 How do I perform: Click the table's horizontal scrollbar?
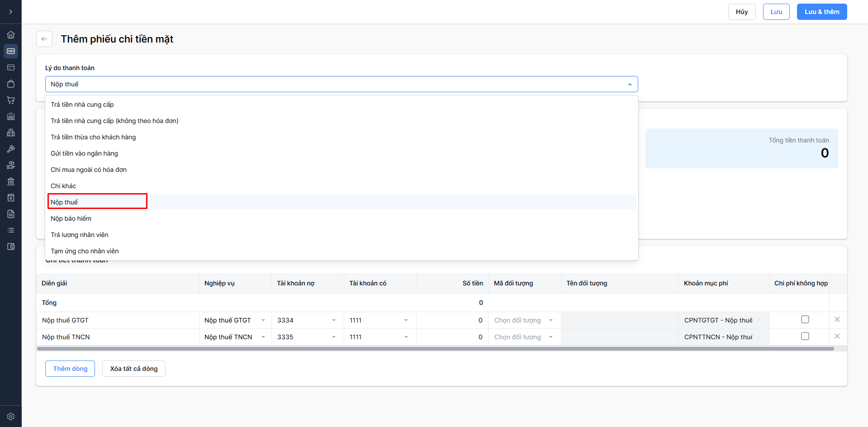[x=435, y=349]
